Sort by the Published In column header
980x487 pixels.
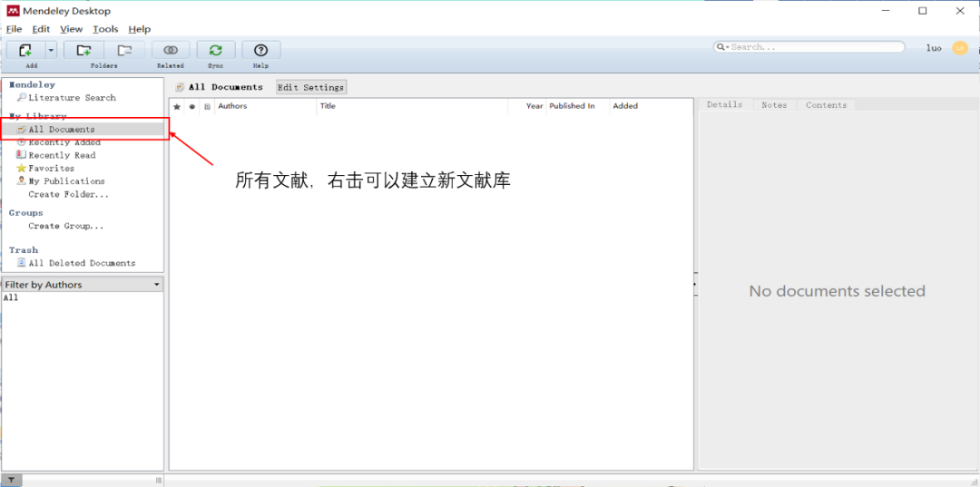(578, 106)
